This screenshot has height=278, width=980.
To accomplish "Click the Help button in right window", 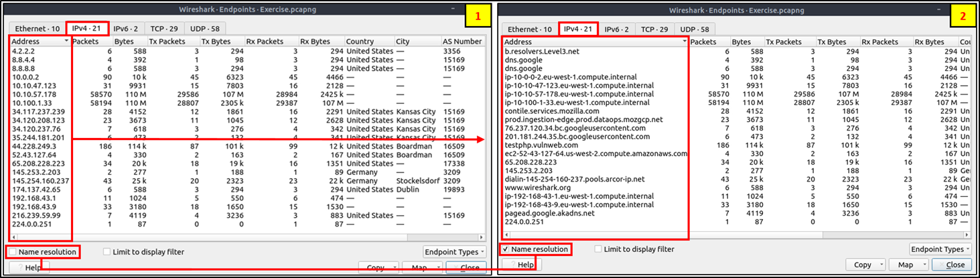I will [521, 265].
